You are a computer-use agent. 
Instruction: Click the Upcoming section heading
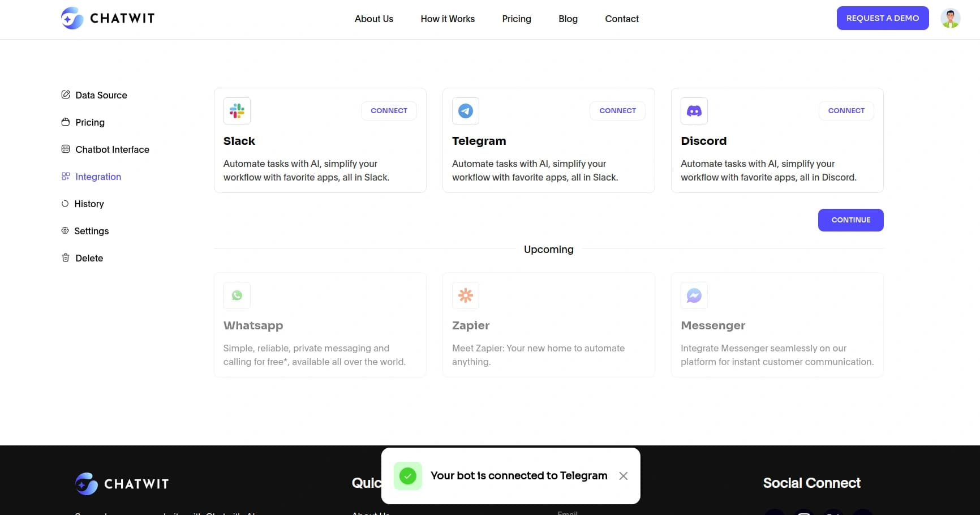549,250
